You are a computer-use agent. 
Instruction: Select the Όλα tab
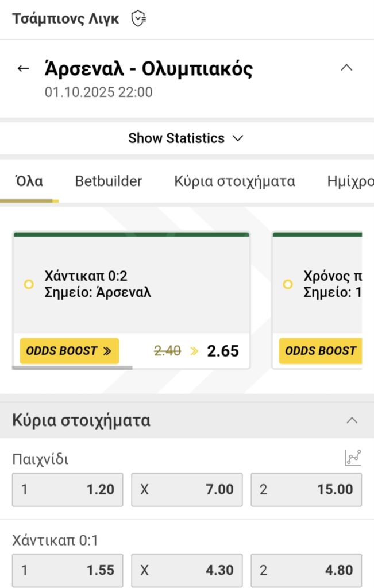[29, 181]
